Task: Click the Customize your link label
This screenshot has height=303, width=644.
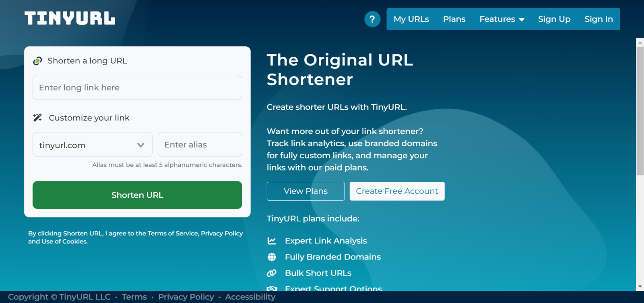Action: coord(89,118)
